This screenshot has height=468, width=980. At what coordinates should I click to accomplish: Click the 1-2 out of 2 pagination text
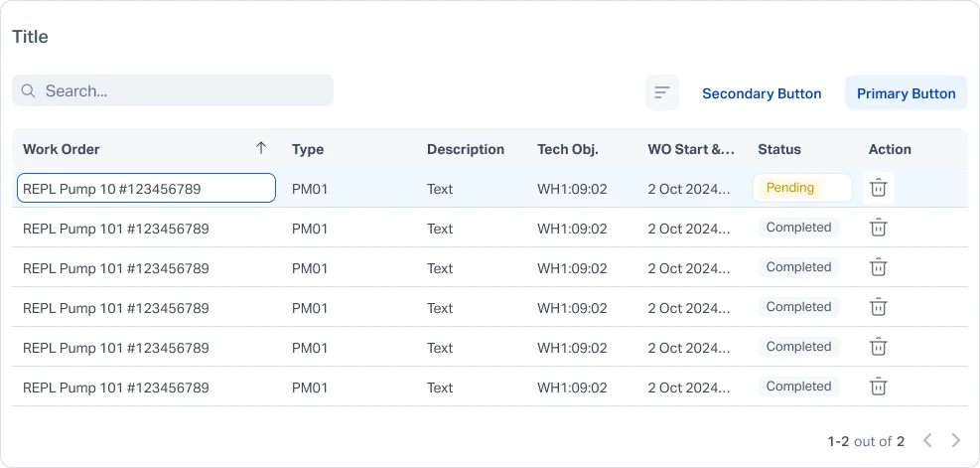click(866, 441)
